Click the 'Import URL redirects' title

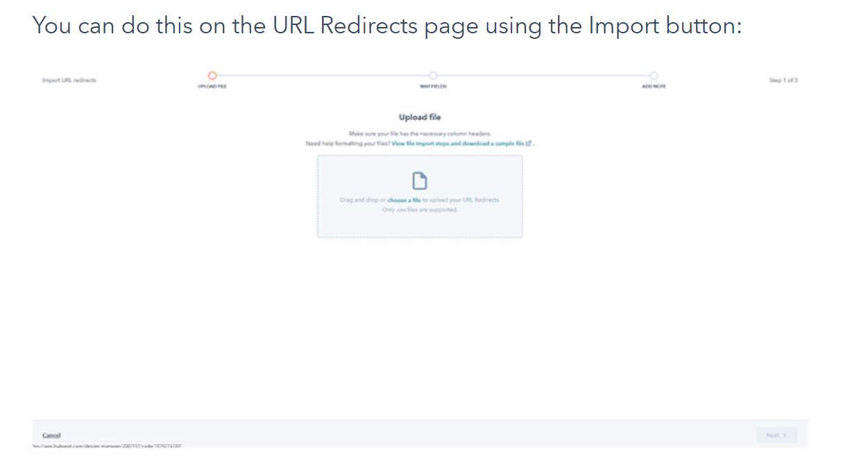pos(69,80)
